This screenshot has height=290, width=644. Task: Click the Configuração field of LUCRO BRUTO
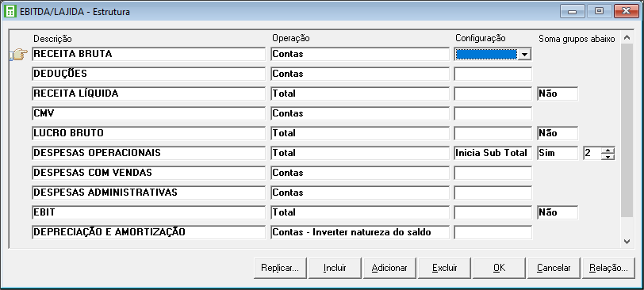pyautogui.click(x=493, y=133)
